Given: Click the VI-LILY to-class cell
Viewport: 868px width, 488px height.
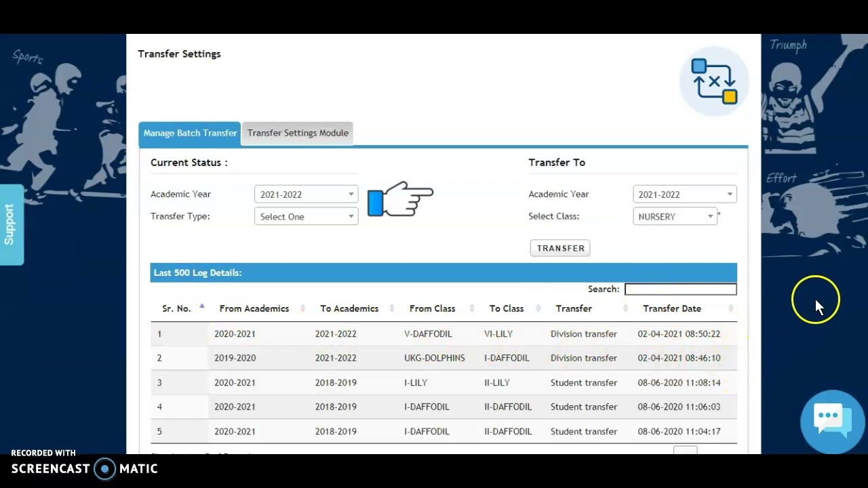Looking at the screenshot, I should point(498,334).
